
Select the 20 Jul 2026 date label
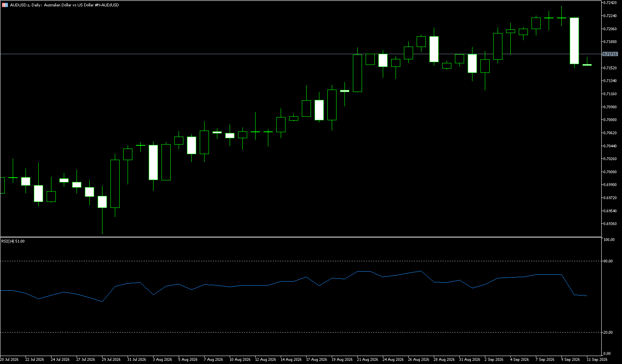(x=9, y=360)
